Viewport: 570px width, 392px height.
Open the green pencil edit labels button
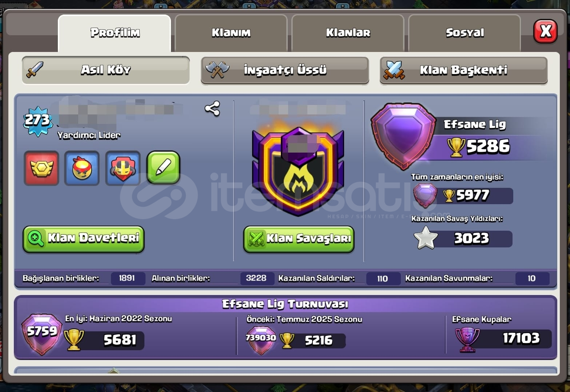(163, 168)
